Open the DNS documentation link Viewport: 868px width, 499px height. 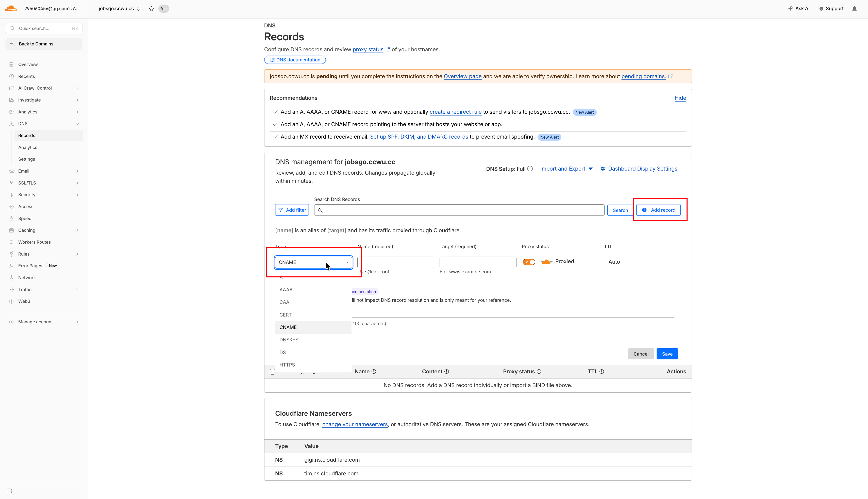(295, 60)
